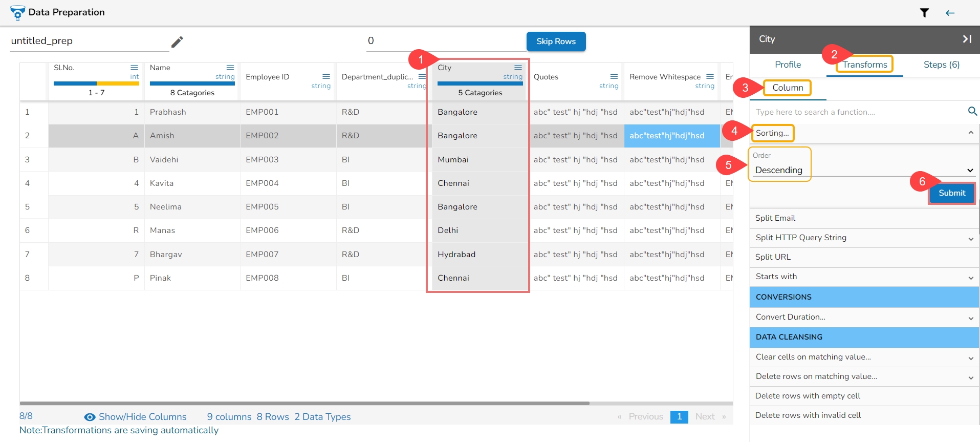Switch to the Profile tab
Image resolution: width=980 pixels, height=442 pixels.
[x=788, y=65]
